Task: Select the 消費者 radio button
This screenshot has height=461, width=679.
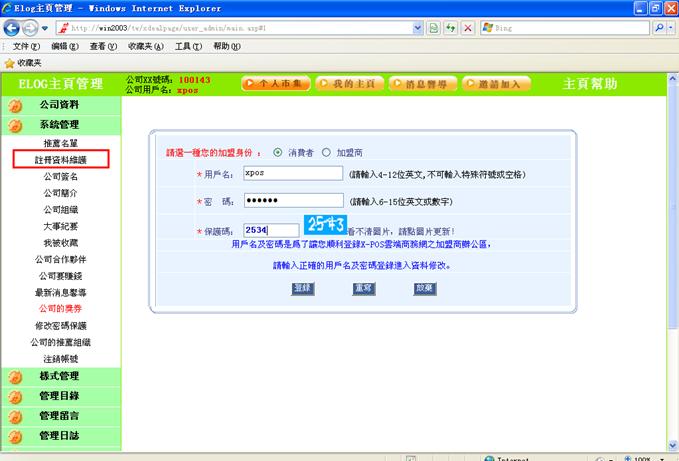Action: tap(277, 153)
